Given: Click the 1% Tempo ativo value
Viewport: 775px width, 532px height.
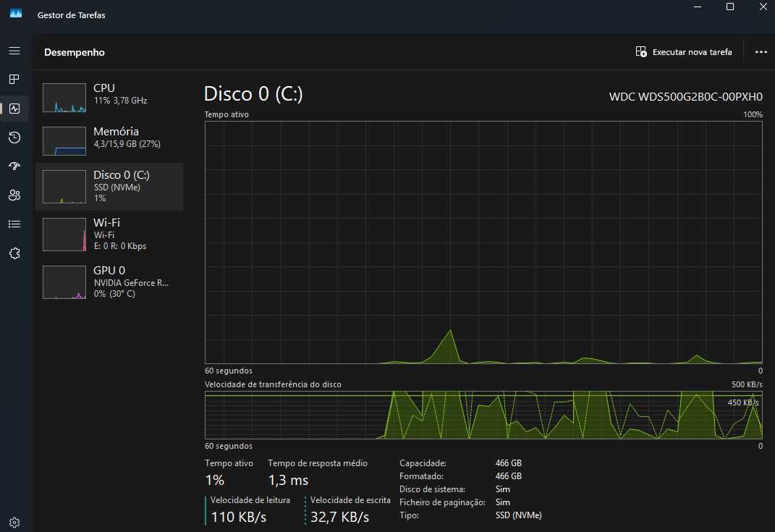Looking at the screenshot, I should click(214, 480).
